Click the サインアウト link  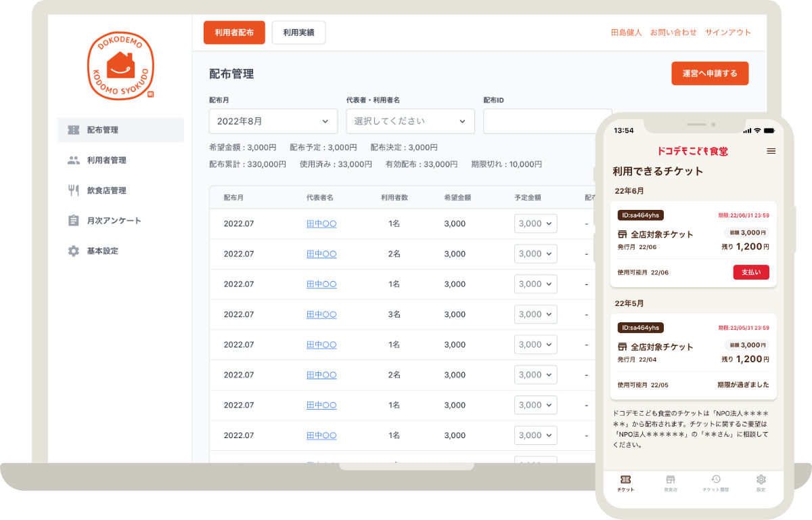coord(728,32)
